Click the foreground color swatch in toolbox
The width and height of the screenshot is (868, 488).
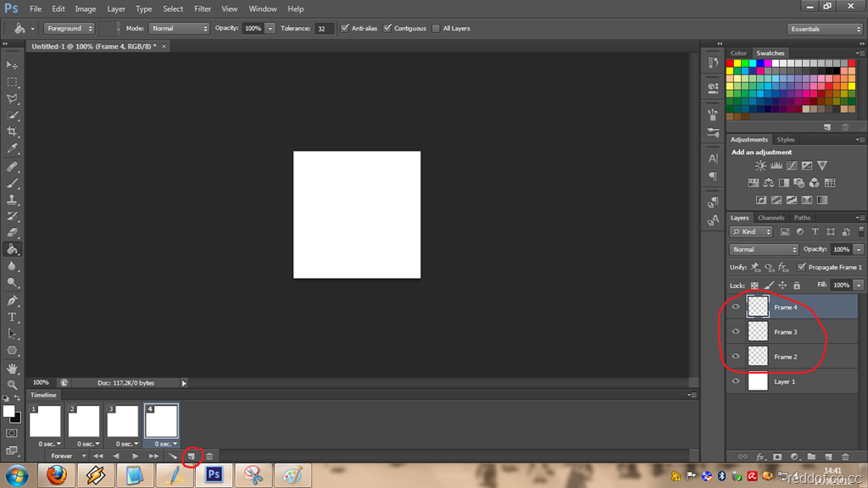click(8, 411)
